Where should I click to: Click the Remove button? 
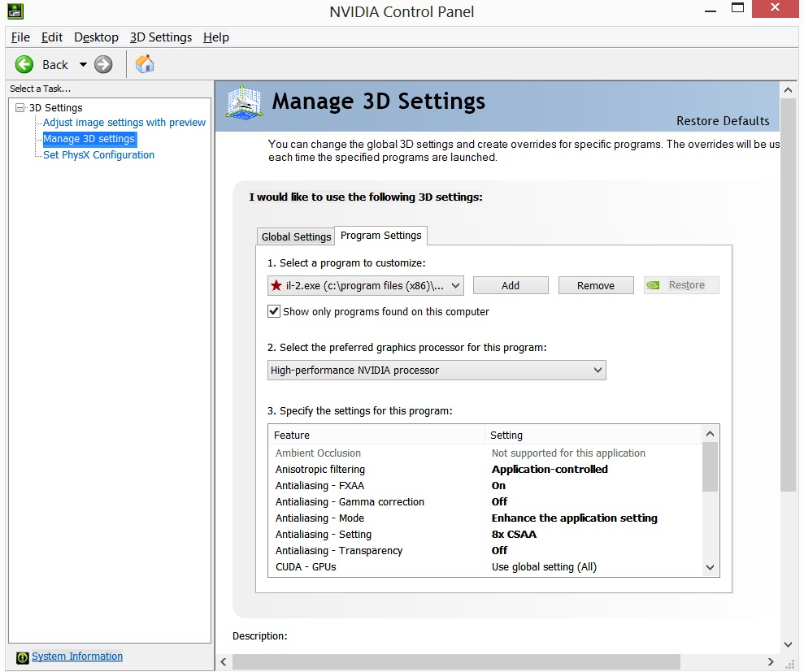point(596,285)
